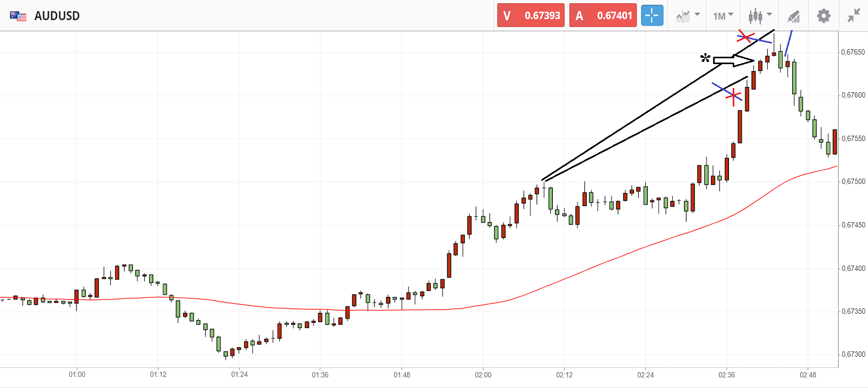
Task: Click the A buy price 0.67401 button
Action: (603, 15)
